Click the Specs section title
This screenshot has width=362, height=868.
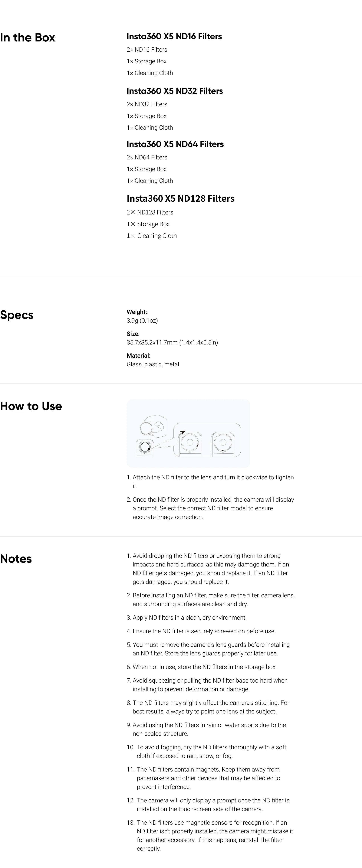click(x=17, y=315)
